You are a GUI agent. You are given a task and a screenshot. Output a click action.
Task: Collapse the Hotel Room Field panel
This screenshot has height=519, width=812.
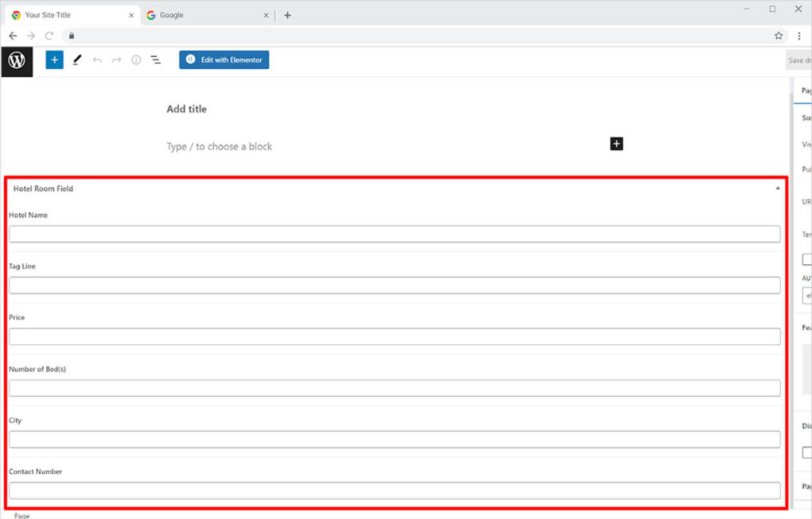click(777, 189)
